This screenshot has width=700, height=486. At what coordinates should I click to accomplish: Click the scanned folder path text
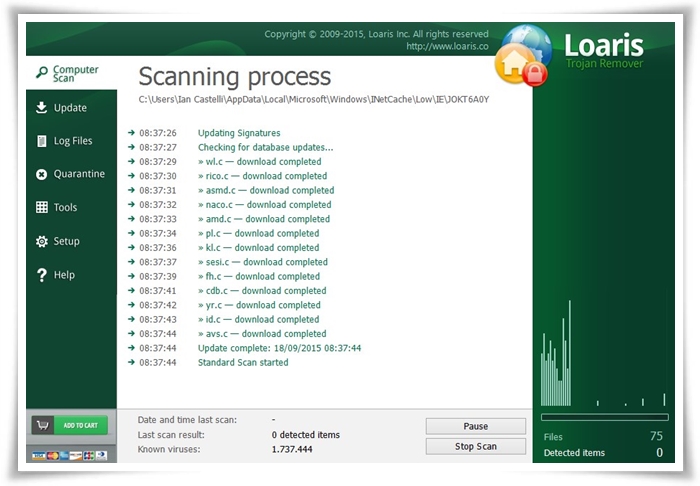[x=314, y=99]
